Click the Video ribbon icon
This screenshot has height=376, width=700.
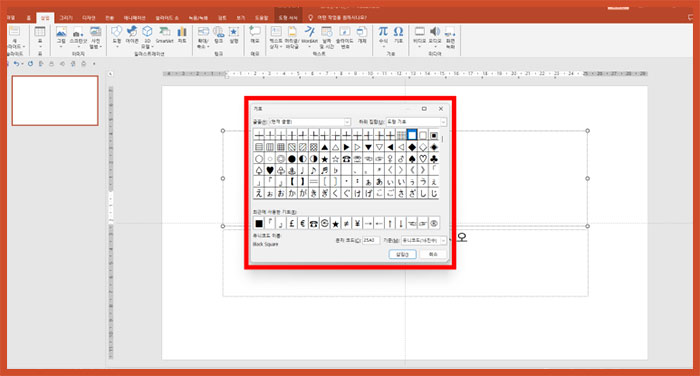(x=420, y=31)
